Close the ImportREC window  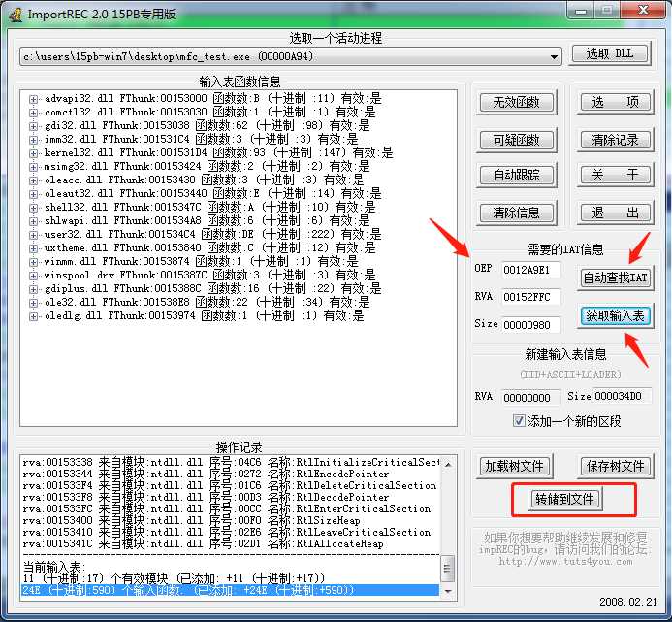[644, 11]
